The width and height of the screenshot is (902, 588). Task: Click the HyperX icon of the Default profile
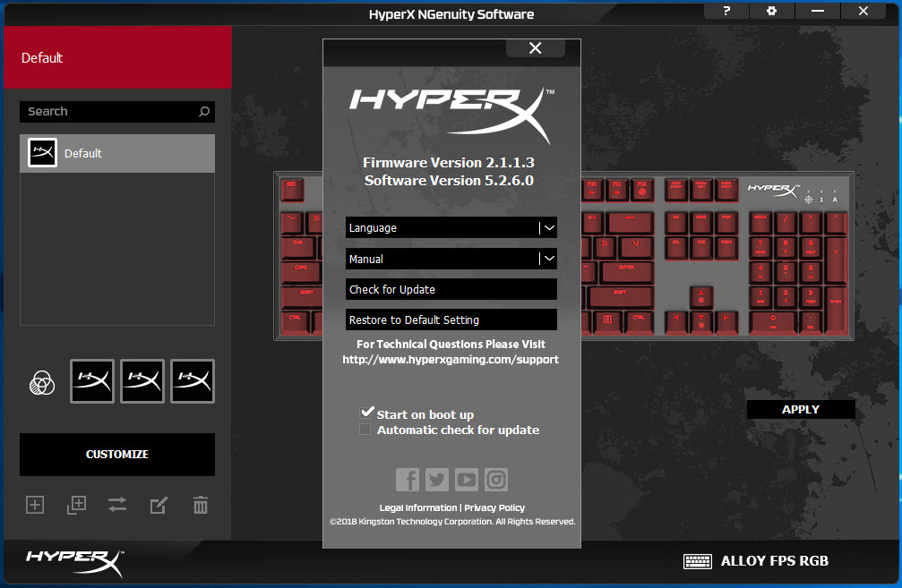43,153
